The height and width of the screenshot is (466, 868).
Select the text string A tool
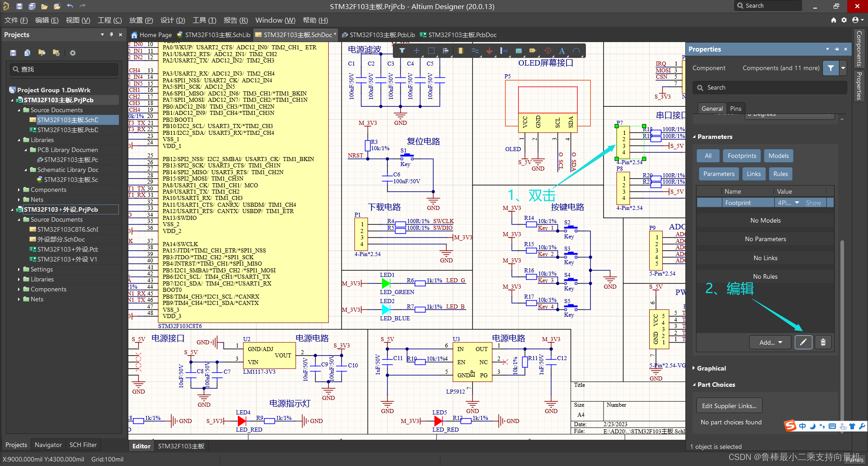pos(562,51)
